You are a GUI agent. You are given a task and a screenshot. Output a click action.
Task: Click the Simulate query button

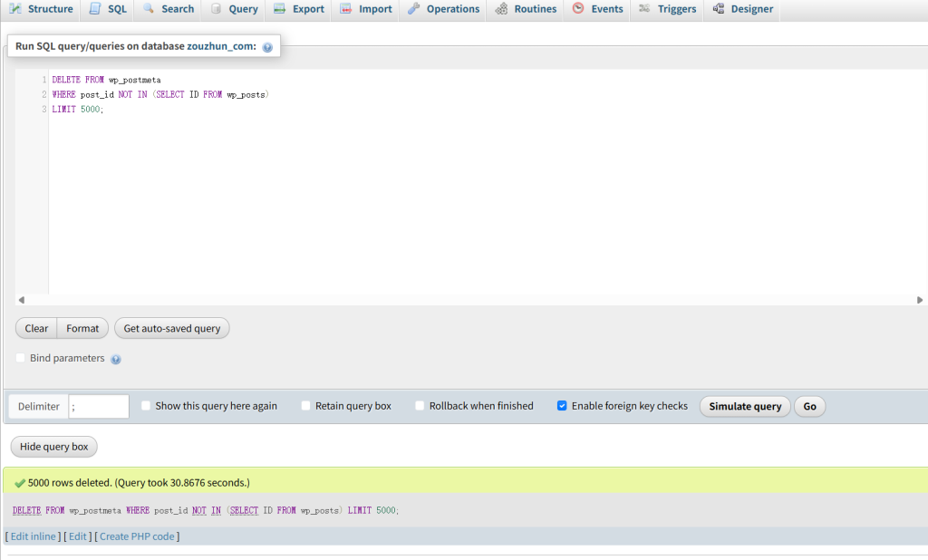[745, 406]
